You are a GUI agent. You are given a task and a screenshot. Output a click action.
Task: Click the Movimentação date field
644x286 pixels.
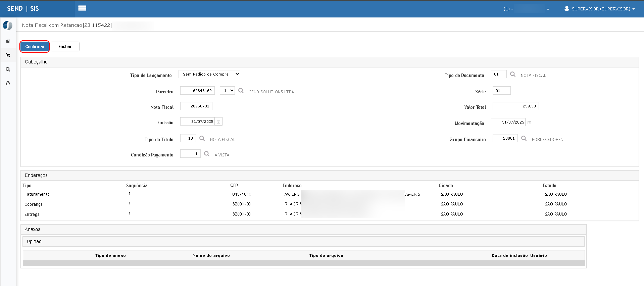coord(508,122)
